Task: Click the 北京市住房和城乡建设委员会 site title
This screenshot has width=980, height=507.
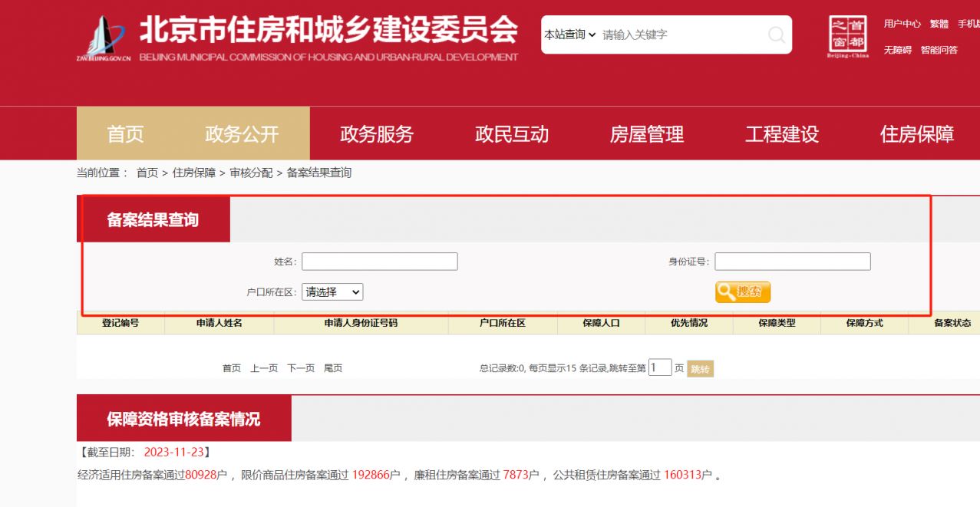Action: [328, 31]
